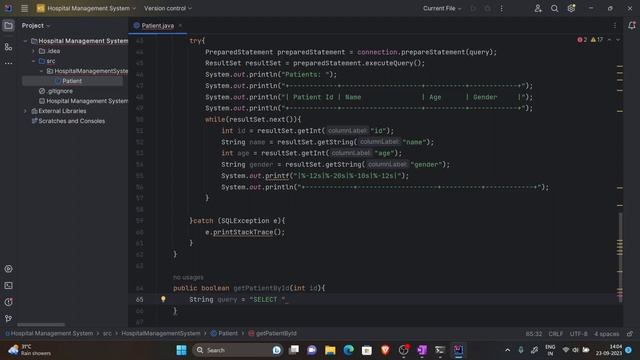Click the project panel horizontal scrollbar
Viewport: 640px width, 360px height.
point(41,324)
